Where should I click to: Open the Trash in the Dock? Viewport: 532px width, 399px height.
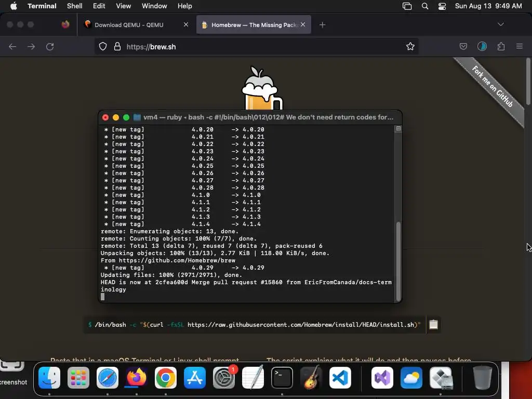[x=483, y=378]
